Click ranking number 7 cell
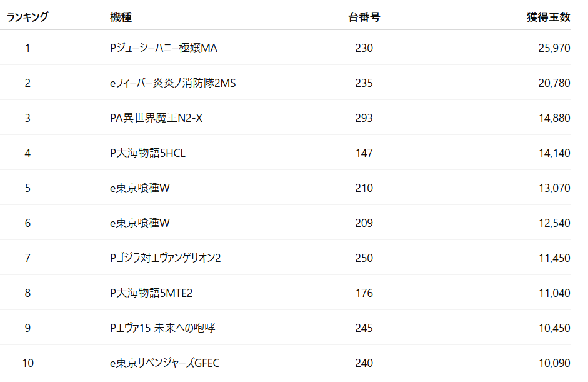This screenshot has width=588, height=382. (27, 258)
